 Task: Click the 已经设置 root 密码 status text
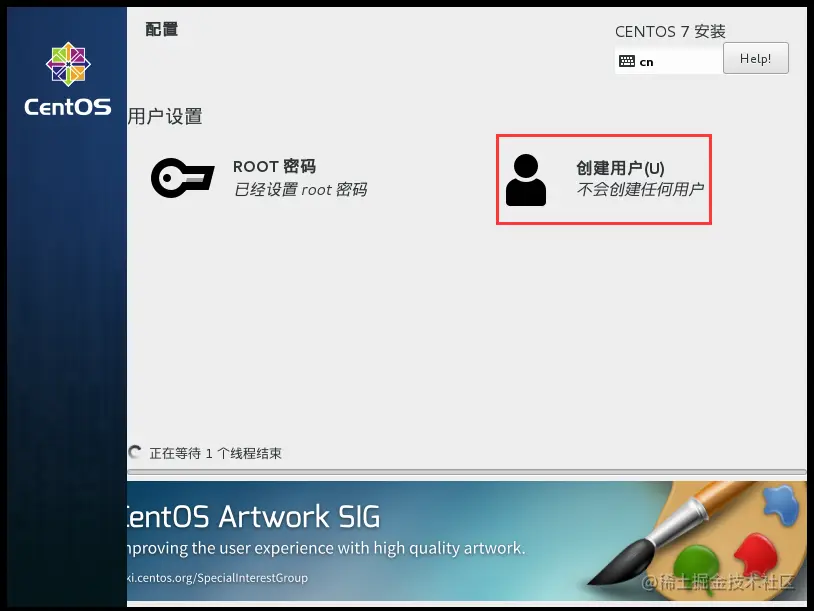[301, 189]
